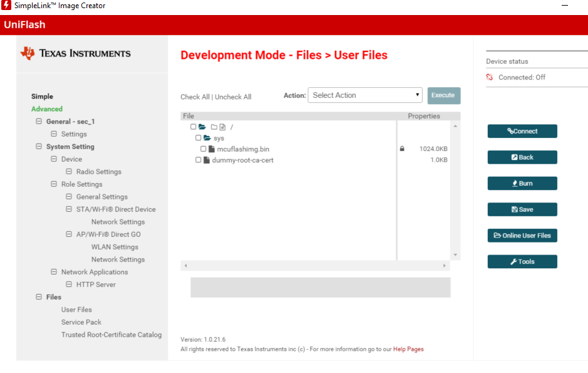Viewport: 588px width, 373px height.
Task: Switch to Simple mode
Action: (x=42, y=97)
